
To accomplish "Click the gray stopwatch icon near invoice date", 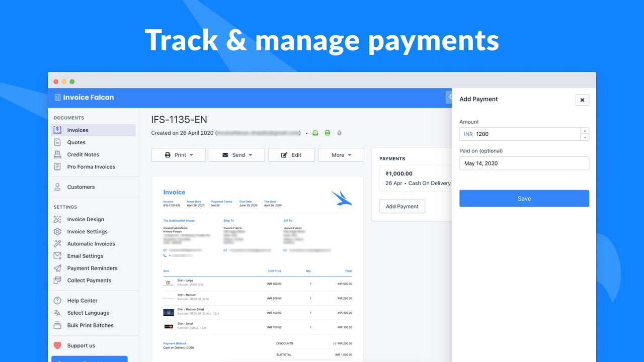I will [x=339, y=133].
